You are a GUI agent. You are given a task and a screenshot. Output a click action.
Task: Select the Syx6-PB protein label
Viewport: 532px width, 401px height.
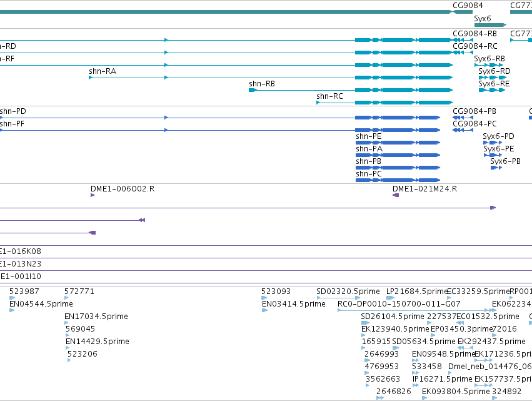pos(506,161)
